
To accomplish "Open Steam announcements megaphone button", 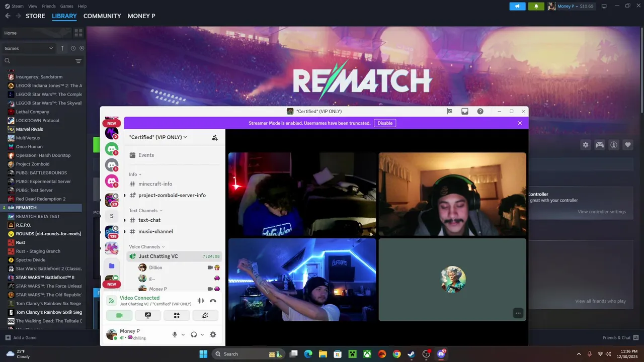I will click(517, 6).
